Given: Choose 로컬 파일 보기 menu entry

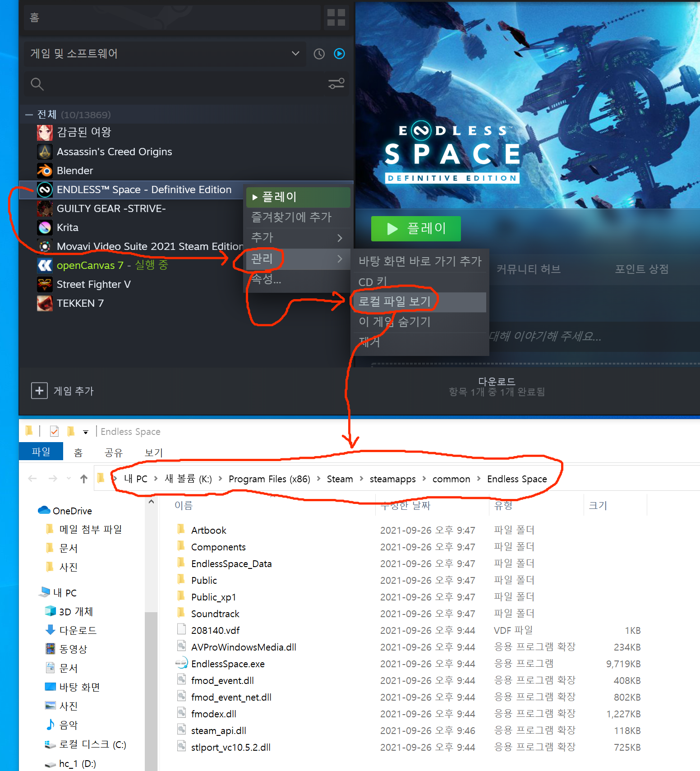Looking at the screenshot, I should click(420, 302).
